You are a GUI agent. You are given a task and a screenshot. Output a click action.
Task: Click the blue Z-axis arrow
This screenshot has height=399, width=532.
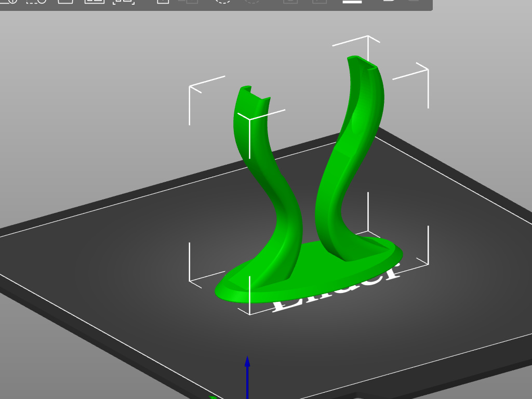247,377
